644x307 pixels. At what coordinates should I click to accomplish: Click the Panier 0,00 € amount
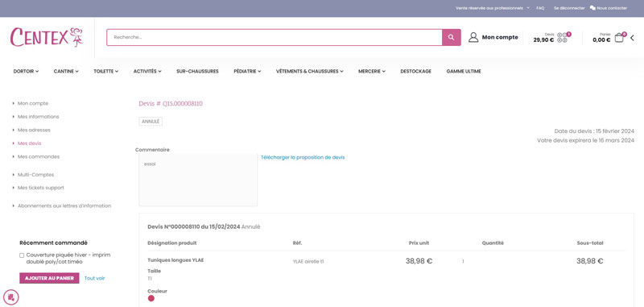tap(601, 39)
